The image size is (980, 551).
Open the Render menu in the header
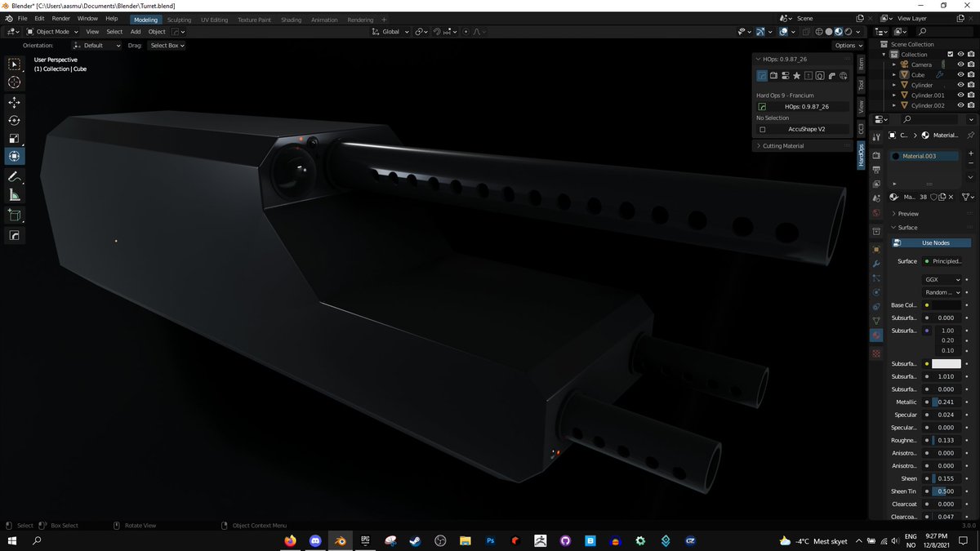tap(60, 18)
